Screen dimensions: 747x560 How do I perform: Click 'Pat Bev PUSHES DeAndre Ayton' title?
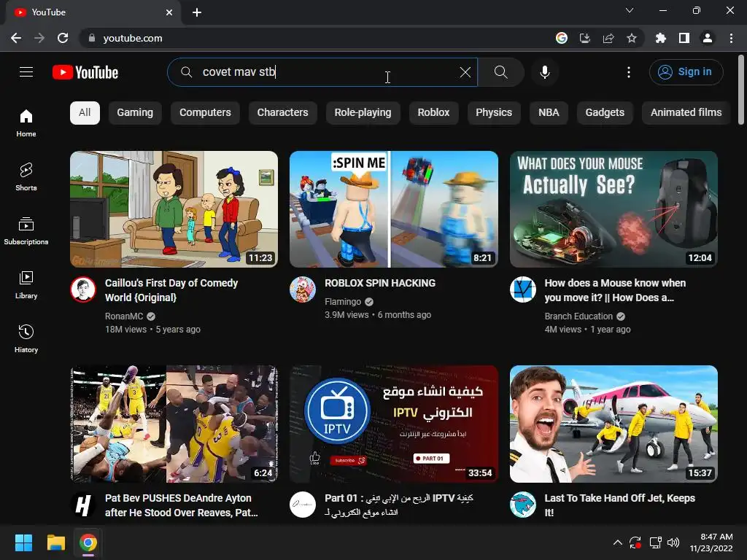[181, 505]
